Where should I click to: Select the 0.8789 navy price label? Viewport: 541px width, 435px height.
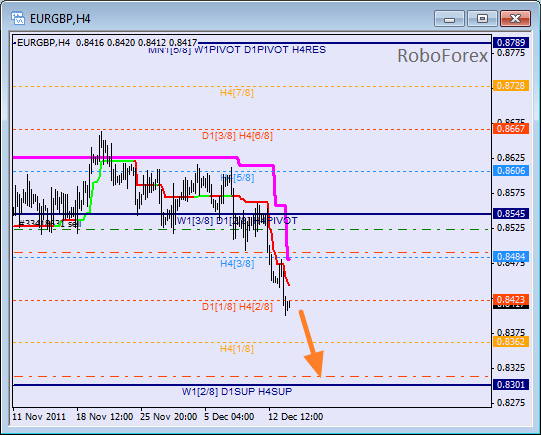click(511, 42)
